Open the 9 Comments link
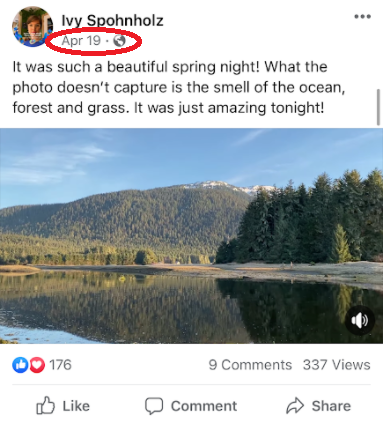 tap(250, 365)
